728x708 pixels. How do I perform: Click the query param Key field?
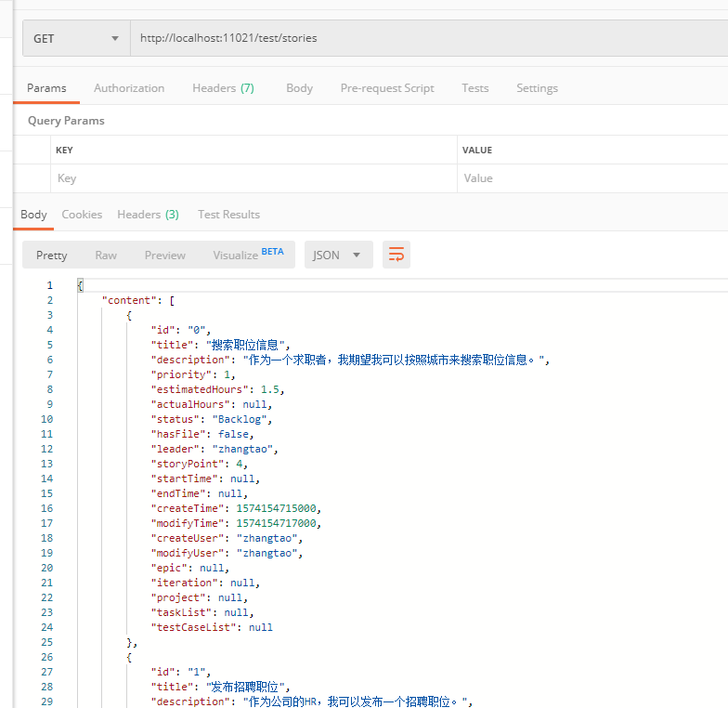254,178
